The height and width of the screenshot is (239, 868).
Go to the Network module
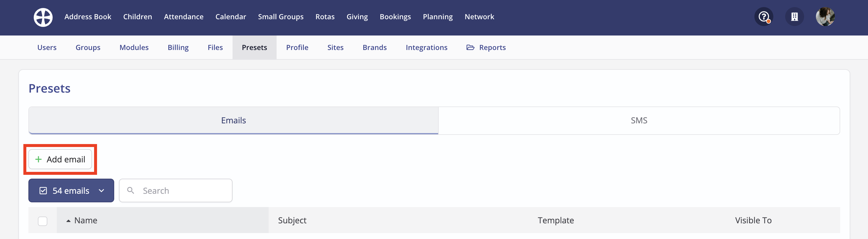point(479,17)
